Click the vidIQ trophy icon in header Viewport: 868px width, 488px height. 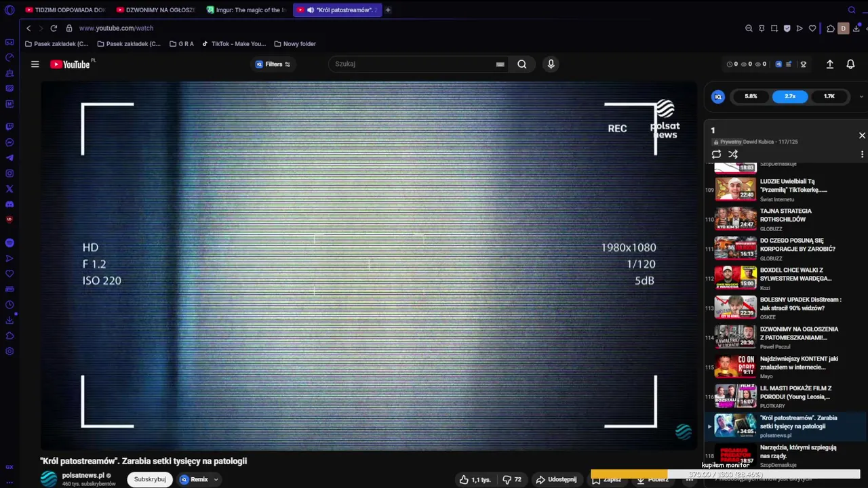point(804,64)
